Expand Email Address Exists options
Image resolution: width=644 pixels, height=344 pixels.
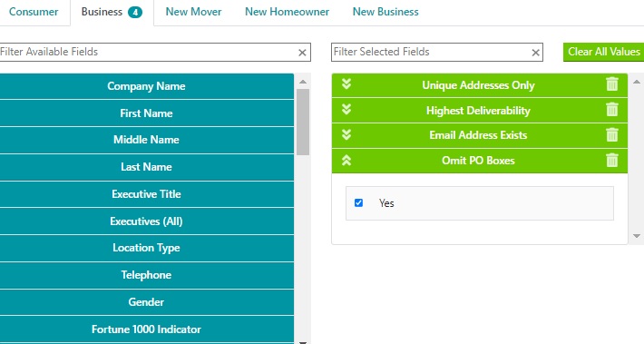point(346,135)
